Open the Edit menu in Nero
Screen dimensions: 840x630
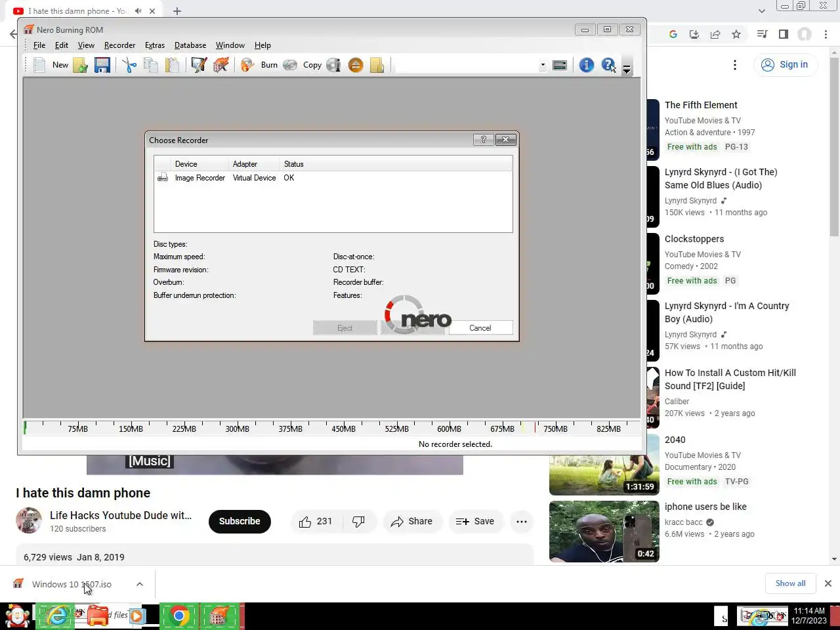click(62, 45)
